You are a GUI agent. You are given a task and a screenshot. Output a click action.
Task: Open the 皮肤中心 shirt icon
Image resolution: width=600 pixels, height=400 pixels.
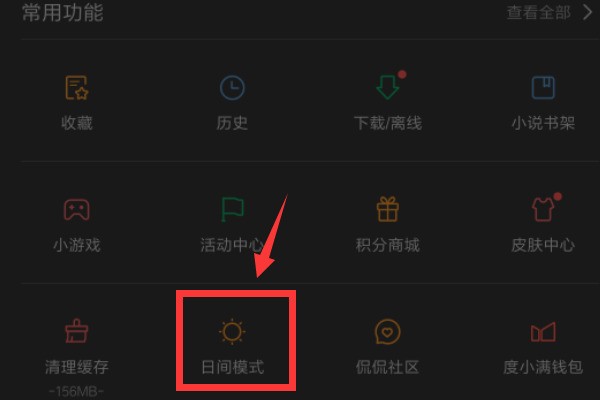(x=543, y=209)
